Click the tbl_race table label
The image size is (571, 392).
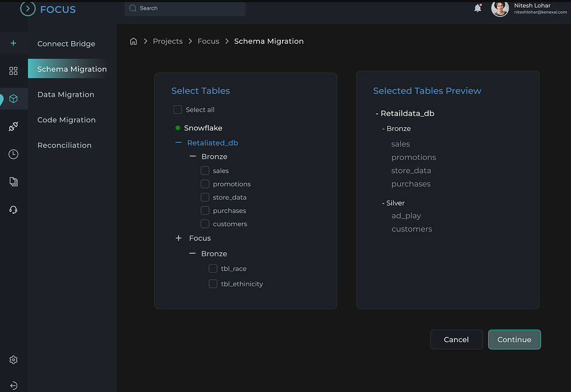pyautogui.click(x=234, y=268)
